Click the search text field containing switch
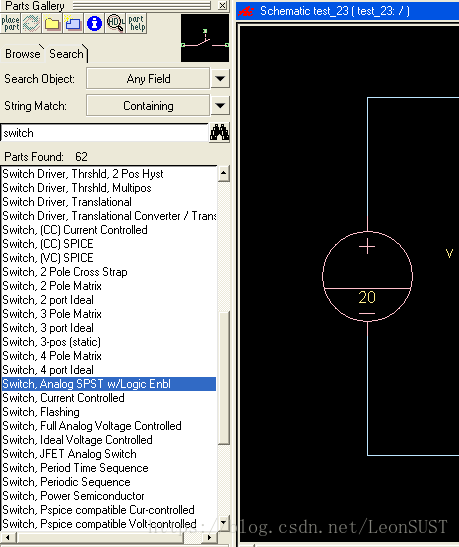This screenshot has height=547, width=459. point(105,133)
